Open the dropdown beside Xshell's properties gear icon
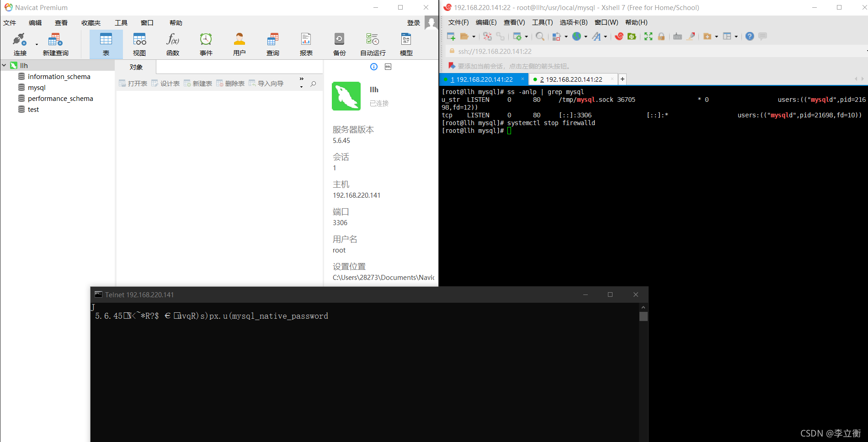868x442 pixels. pos(527,37)
